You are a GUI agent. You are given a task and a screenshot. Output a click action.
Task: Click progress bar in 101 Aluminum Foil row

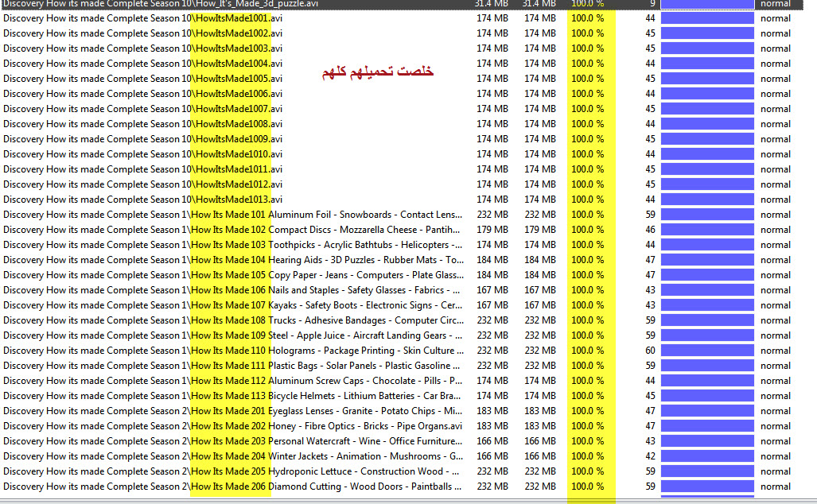[707, 215]
